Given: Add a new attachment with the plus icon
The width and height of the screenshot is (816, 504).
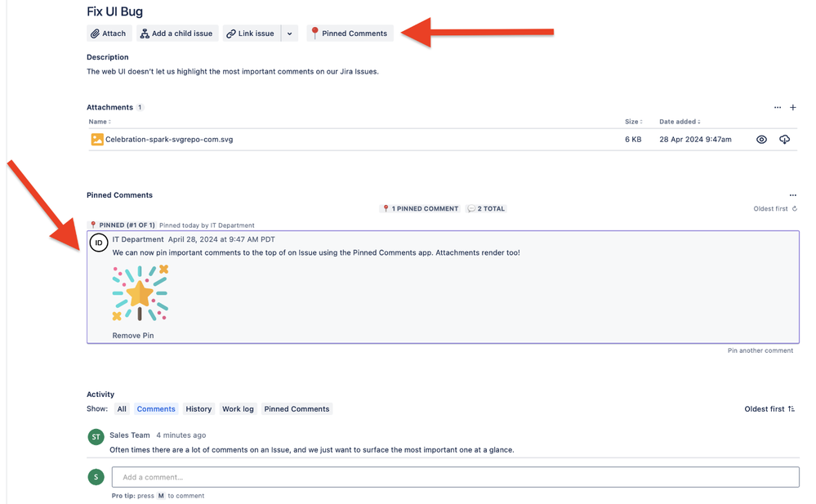Looking at the screenshot, I should (792, 107).
